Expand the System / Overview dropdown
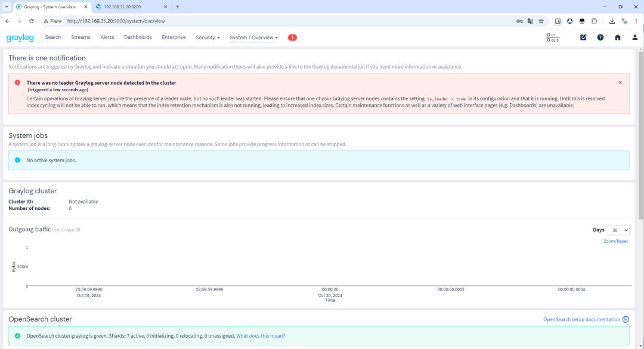 [254, 38]
